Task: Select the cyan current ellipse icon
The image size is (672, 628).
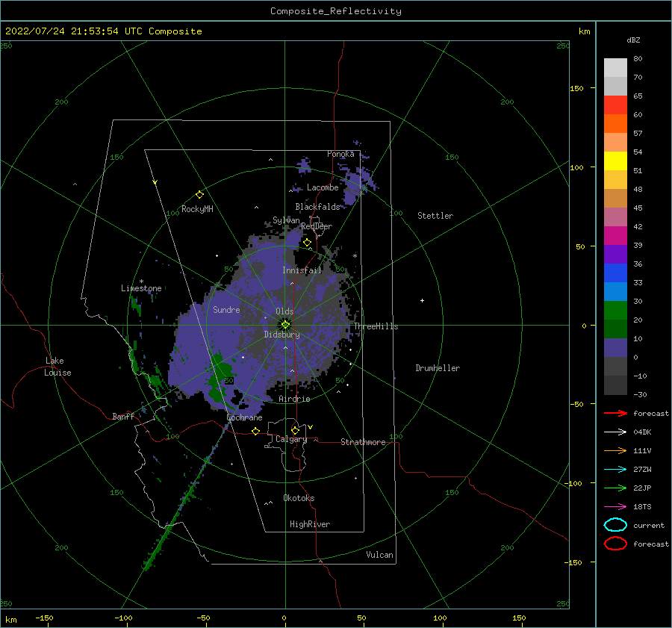Action: coord(615,525)
